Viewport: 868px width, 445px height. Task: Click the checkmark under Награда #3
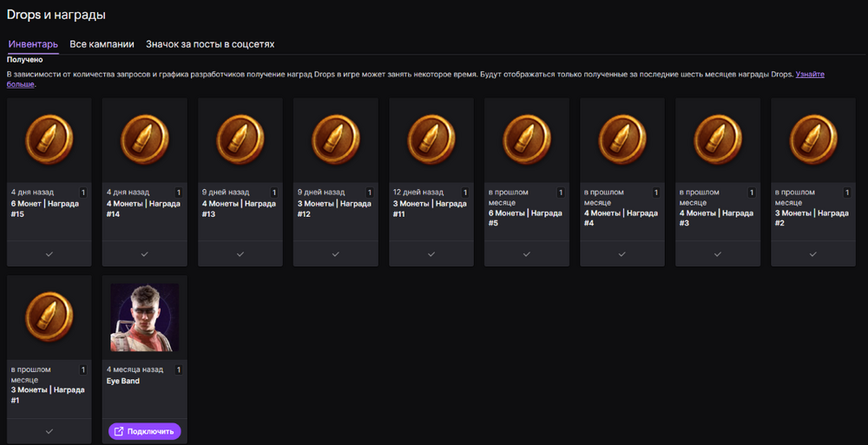coord(718,254)
